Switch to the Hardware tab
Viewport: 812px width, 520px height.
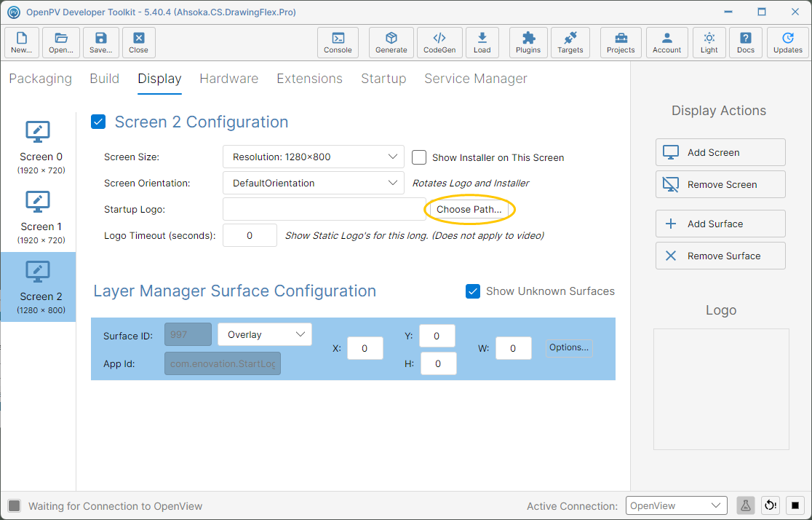[229, 79]
